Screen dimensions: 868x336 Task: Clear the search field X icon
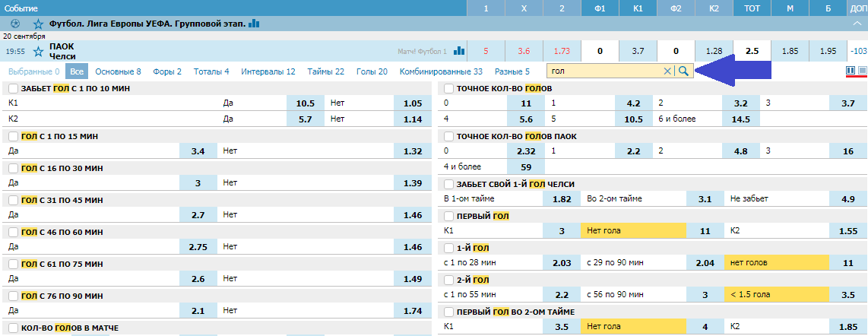pyautogui.click(x=667, y=71)
